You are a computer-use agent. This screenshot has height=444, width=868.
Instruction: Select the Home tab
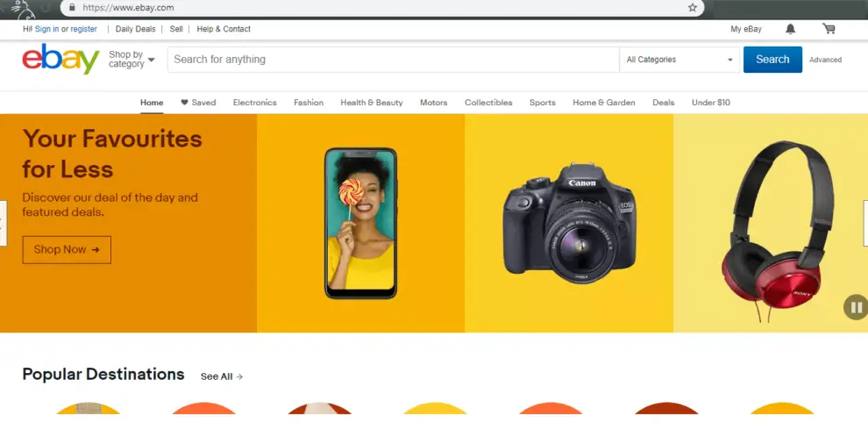click(152, 103)
